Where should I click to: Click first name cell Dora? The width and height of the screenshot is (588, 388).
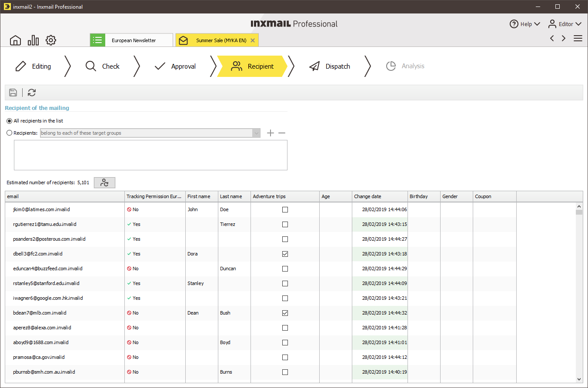pyautogui.click(x=193, y=254)
